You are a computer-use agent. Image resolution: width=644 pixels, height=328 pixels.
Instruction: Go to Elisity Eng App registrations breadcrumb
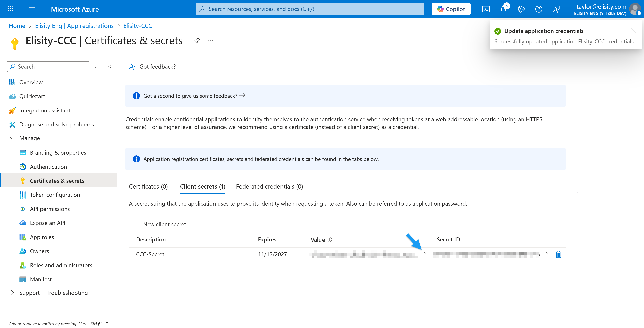[x=74, y=26]
